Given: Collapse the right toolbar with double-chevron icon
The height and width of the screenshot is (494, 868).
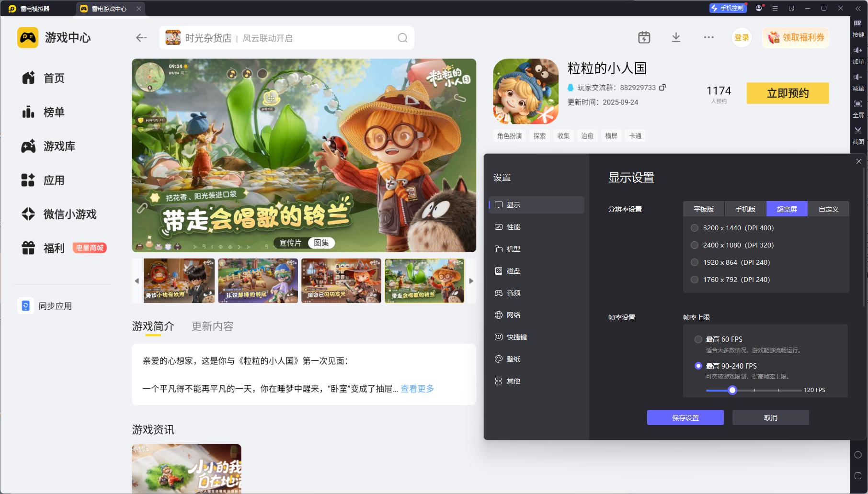Looking at the screenshot, I should (858, 9).
